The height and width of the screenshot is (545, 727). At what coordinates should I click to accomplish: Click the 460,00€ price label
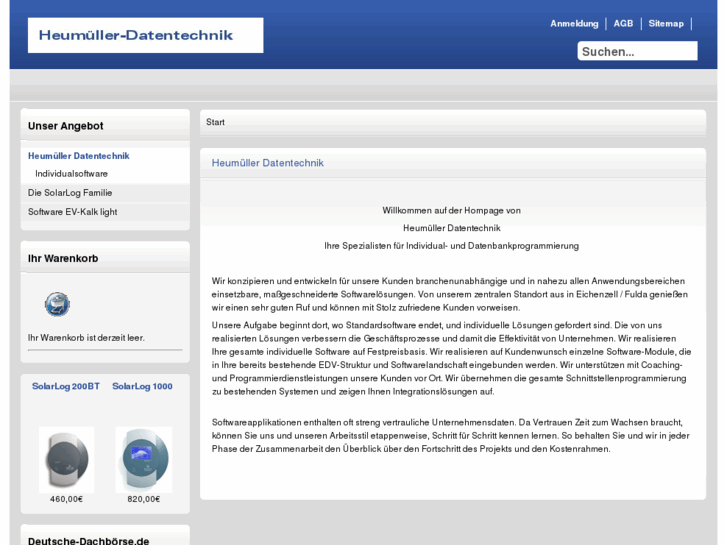(x=66, y=499)
